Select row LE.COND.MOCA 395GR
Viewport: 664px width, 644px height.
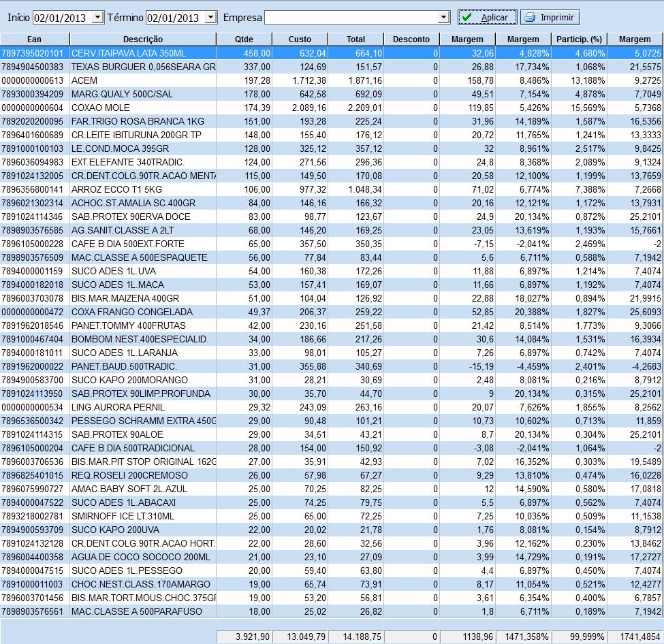click(x=331, y=148)
